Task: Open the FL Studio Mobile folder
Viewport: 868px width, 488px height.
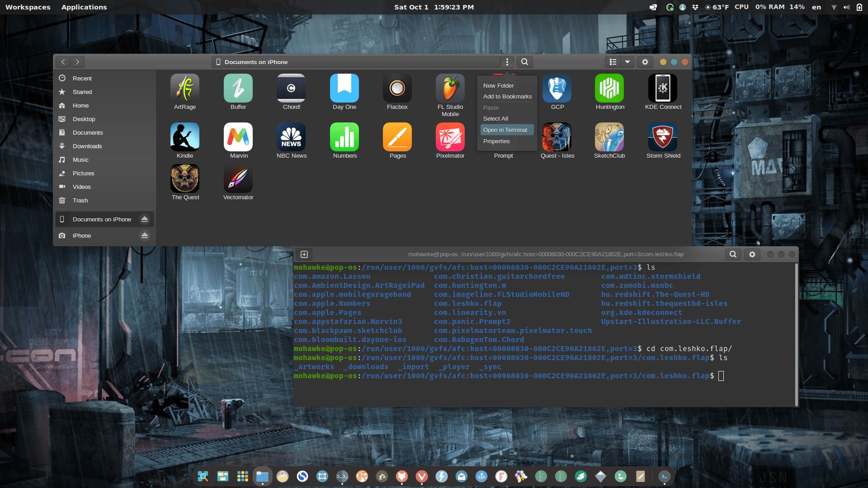Action: [x=450, y=88]
